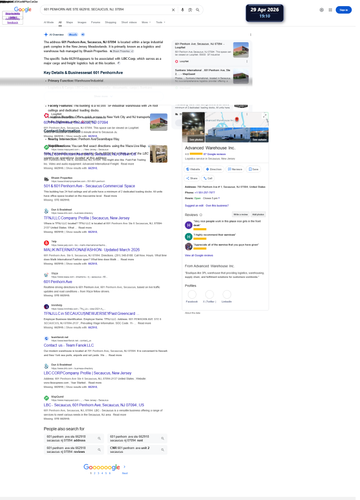The height and width of the screenshot is (500, 360).
Task: Open Waze 601 Penhorn Ave result
Action: point(58,282)
